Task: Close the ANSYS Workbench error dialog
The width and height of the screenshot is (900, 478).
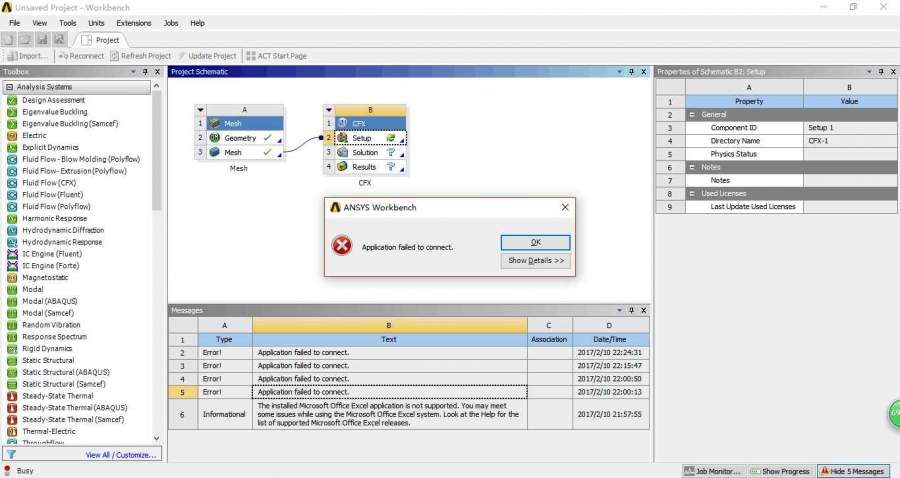Action: [x=565, y=207]
